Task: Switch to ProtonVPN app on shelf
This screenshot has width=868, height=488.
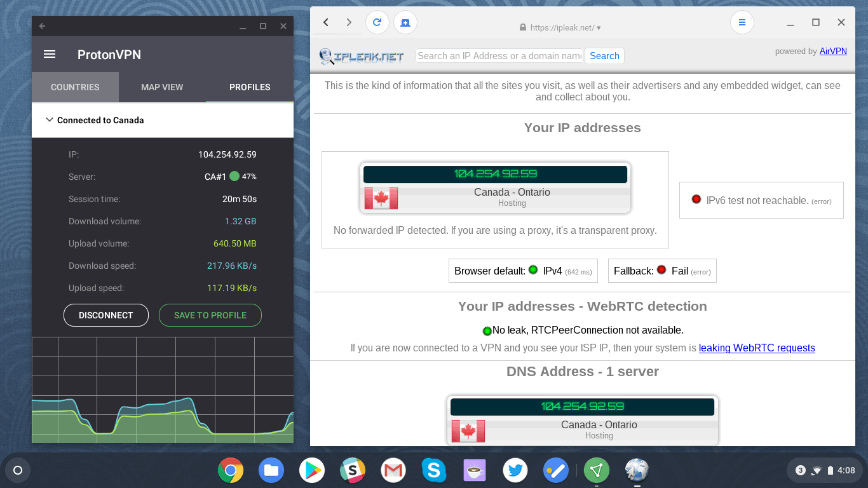Action: [x=597, y=470]
